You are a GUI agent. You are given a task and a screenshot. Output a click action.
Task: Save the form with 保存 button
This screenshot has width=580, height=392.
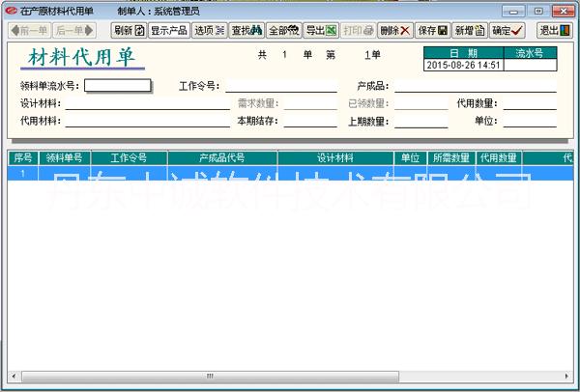point(432,30)
